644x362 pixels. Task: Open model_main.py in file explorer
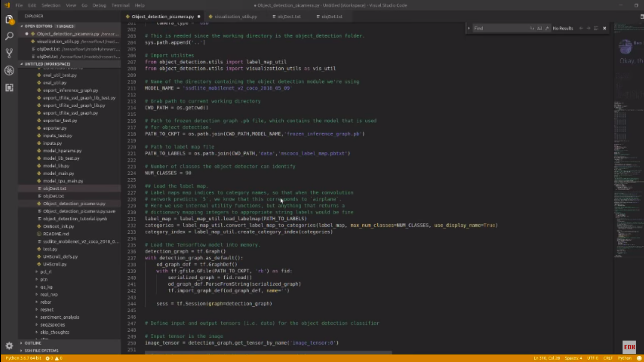pyautogui.click(x=58, y=173)
